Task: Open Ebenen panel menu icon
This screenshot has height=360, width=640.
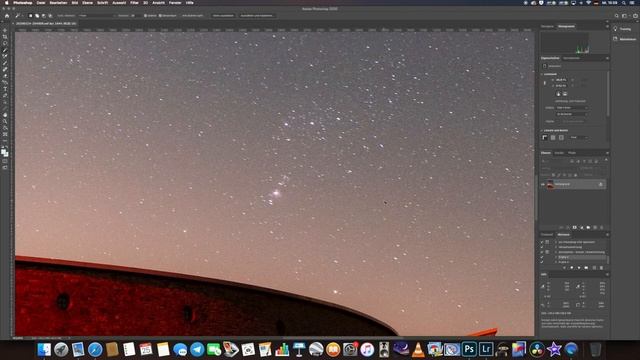Action: [x=607, y=153]
